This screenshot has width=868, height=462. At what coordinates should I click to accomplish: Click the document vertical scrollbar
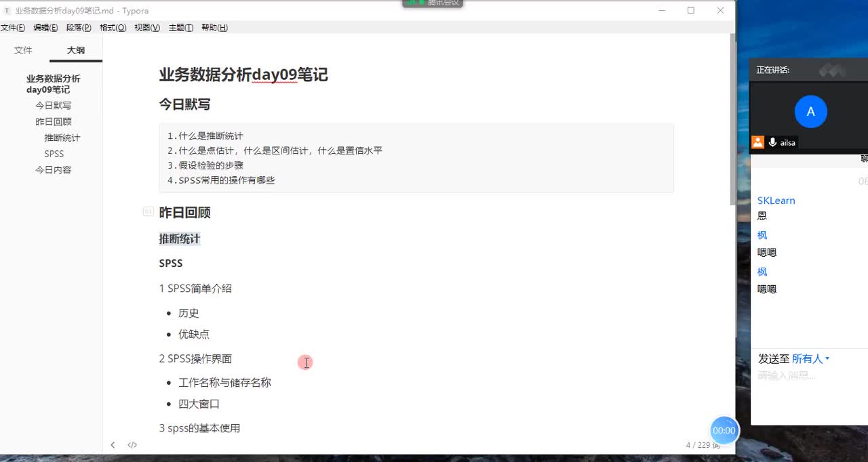[732, 119]
